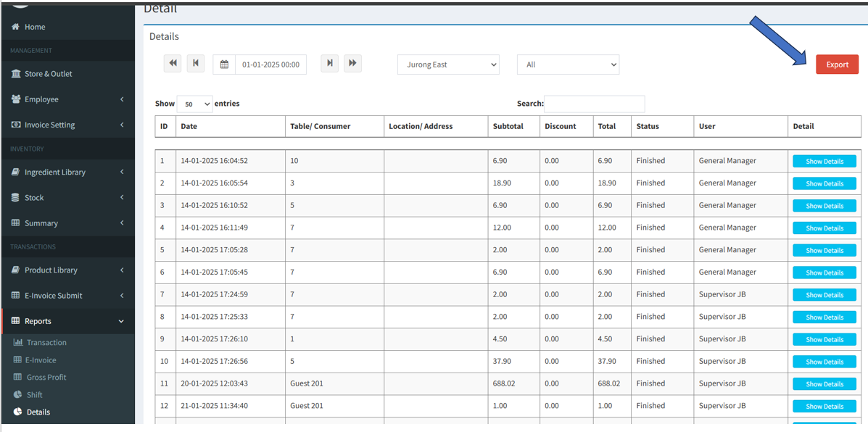Sort by the Discount column header
The image size is (868, 432).
566,126
